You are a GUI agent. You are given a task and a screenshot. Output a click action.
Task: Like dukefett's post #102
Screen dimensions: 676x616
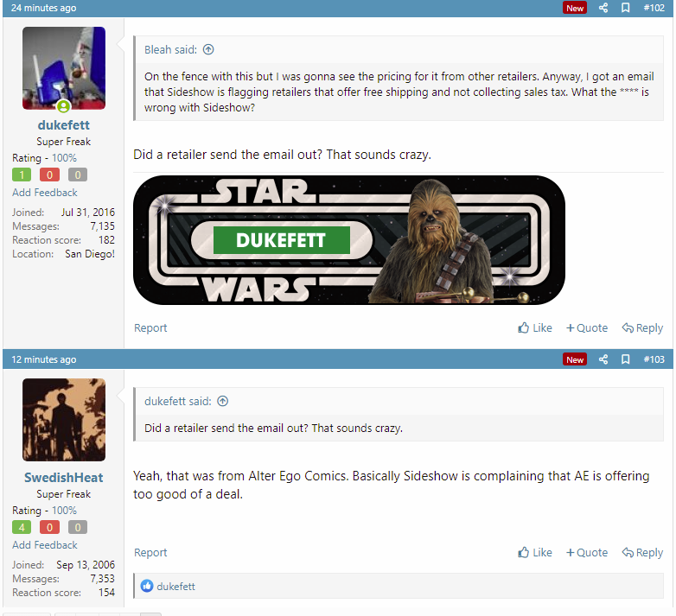[x=534, y=327]
